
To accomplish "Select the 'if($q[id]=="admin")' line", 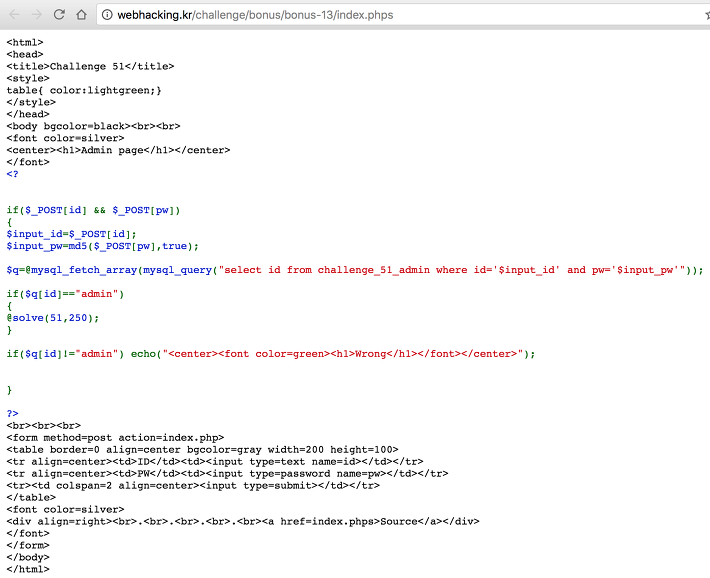I will 65,294.
